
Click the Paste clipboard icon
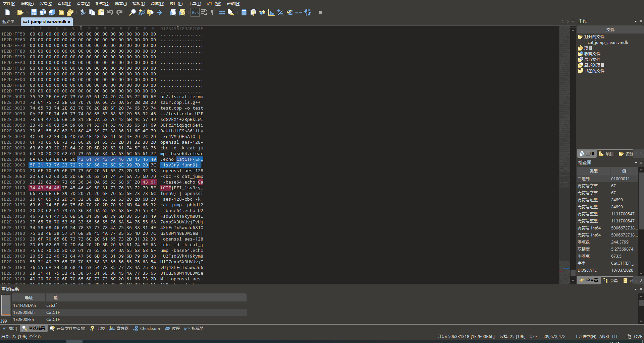(101, 12)
